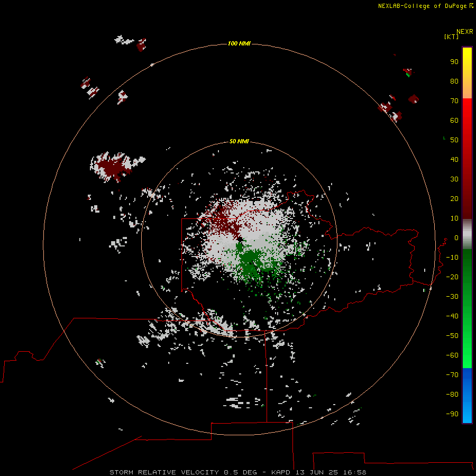Select the 90 knot scale label
Screen dimensions: 476x476
click(454, 62)
